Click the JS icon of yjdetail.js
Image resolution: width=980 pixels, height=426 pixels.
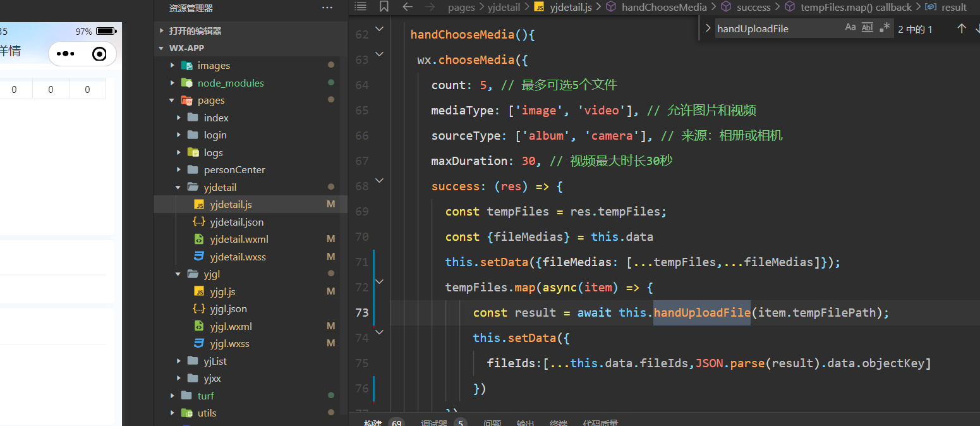pos(199,205)
